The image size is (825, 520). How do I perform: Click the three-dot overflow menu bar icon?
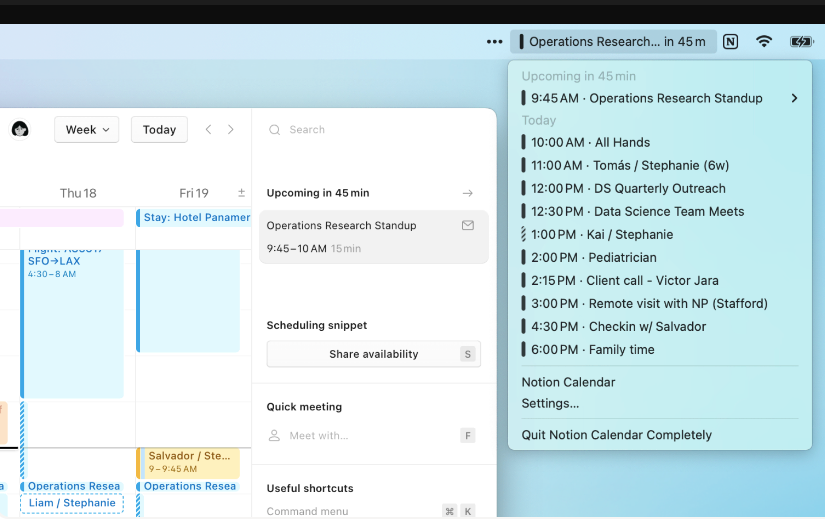point(494,42)
